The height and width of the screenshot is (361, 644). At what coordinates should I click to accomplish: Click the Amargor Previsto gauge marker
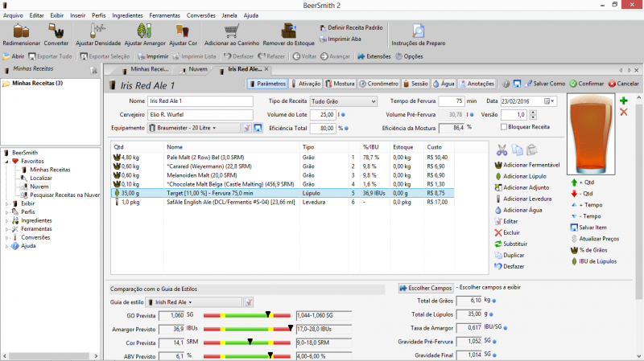pyautogui.click(x=291, y=328)
